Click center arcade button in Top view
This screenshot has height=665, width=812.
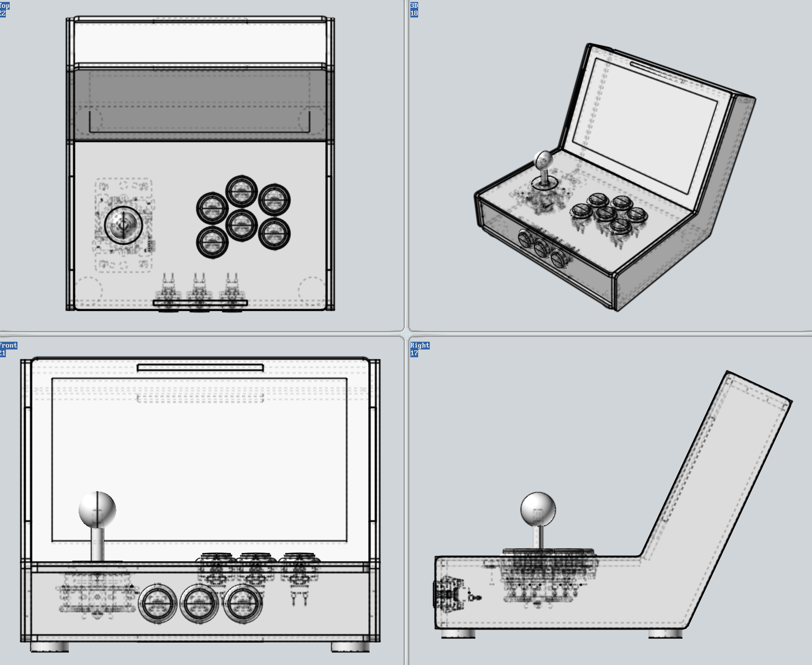tap(241, 224)
